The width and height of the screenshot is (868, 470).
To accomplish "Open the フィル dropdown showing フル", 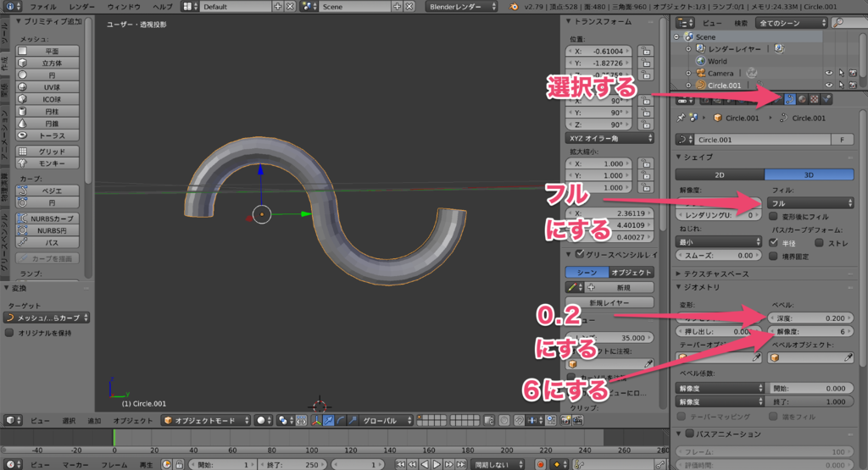I will tap(810, 203).
